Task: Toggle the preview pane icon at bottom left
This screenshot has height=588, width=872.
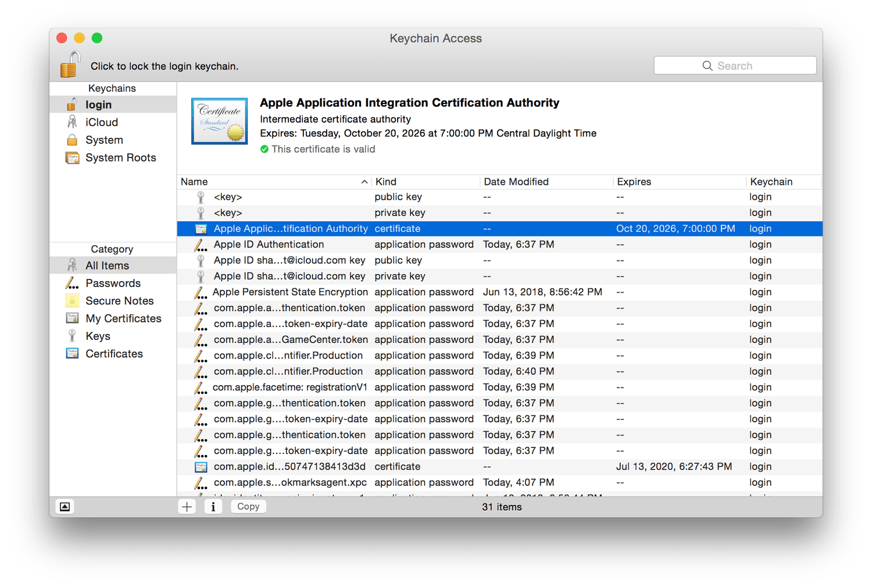Action: coord(65,507)
